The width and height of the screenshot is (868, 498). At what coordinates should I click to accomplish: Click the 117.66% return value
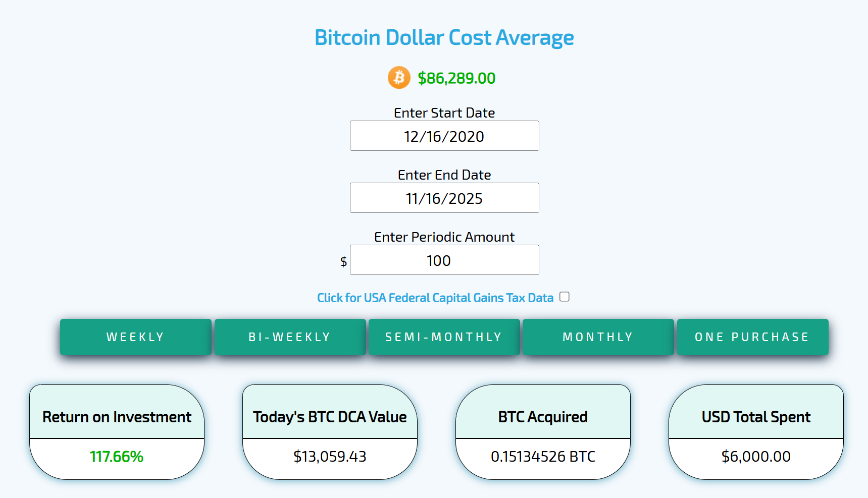[117, 457]
